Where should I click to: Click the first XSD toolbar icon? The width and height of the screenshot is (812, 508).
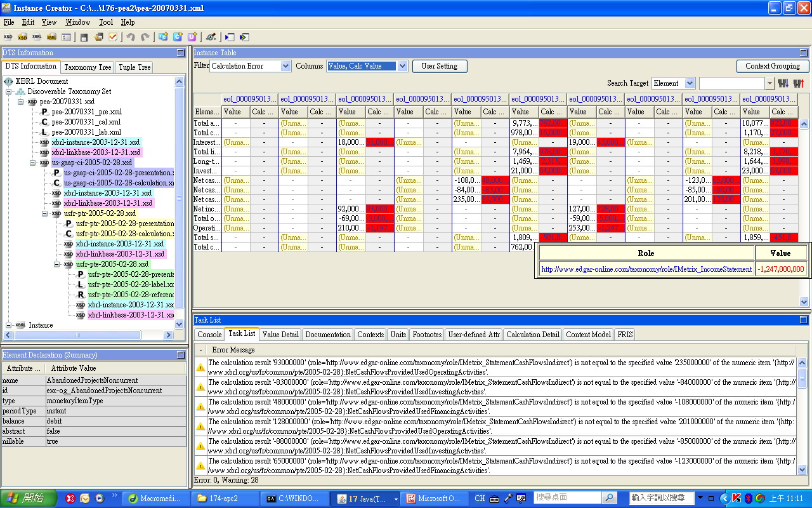8,37
